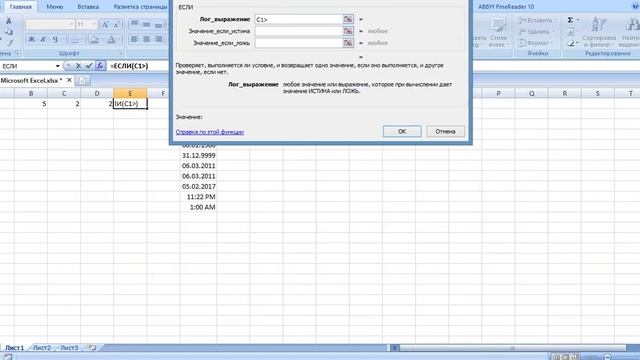Viewport: 640px width, 360px height.
Task: Open the Справка по этой функции link
Action: [x=210, y=132]
